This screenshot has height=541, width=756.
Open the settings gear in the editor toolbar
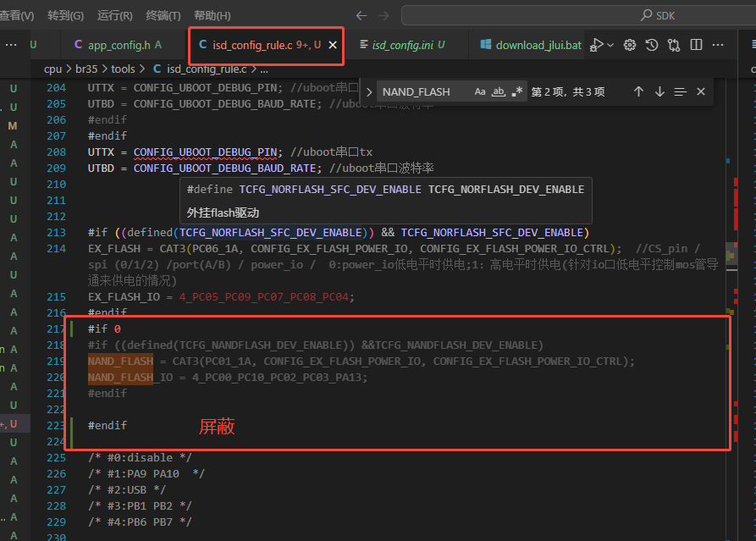click(x=629, y=45)
